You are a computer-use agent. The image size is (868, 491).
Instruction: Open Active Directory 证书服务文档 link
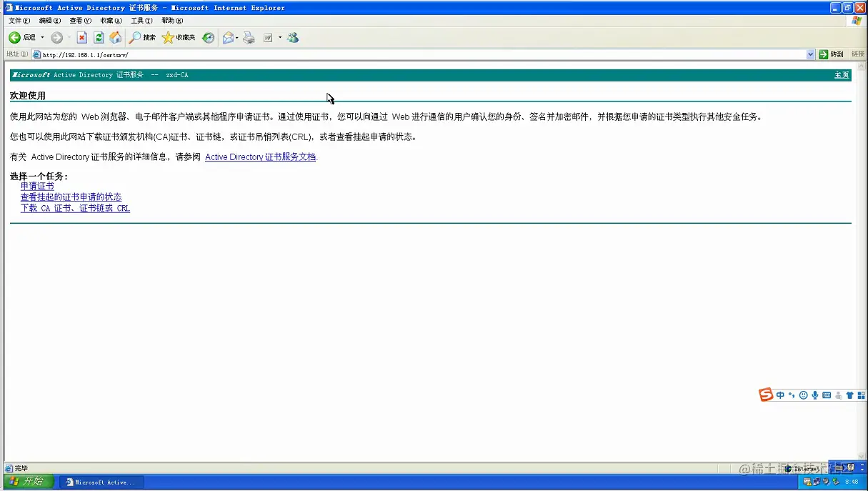coord(260,157)
